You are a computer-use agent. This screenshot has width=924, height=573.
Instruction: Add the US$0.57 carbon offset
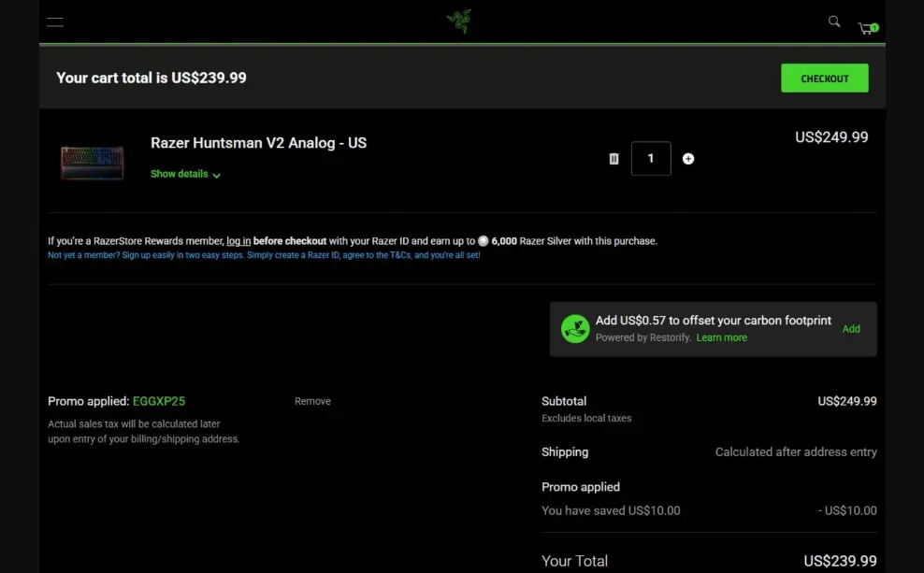click(850, 329)
